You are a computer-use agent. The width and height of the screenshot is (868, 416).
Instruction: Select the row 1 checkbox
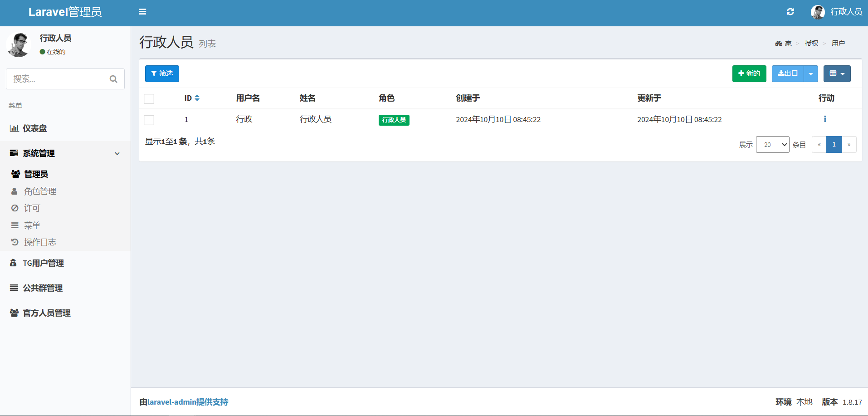point(149,120)
